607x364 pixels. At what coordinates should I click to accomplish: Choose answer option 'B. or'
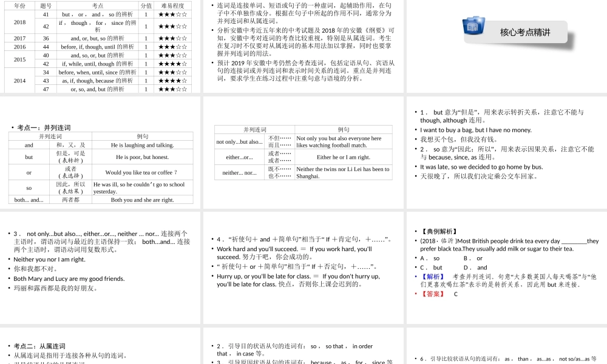pyautogui.click(x=473, y=258)
